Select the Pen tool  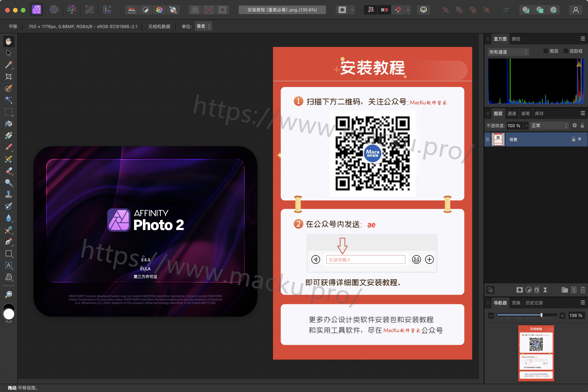pos(9,242)
